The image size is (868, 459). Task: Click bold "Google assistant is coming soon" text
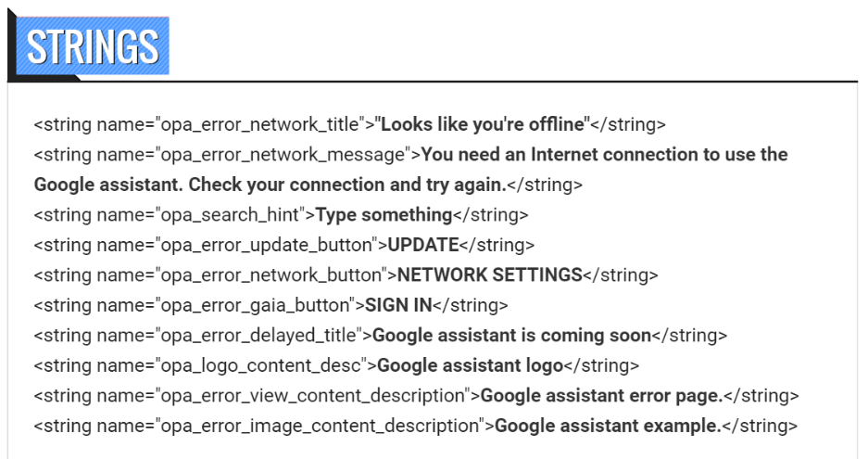(511, 336)
